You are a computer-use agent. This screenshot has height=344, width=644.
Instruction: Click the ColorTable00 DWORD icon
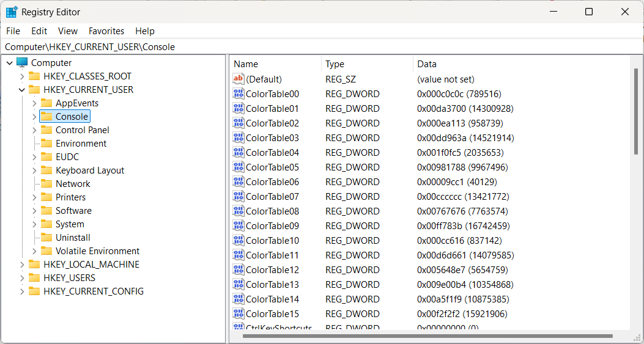(x=239, y=93)
